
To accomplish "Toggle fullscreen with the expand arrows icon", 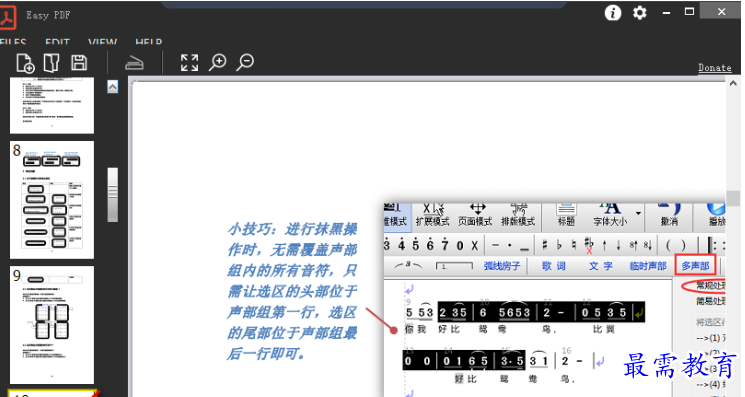I will pyautogui.click(x=190, y=62).
